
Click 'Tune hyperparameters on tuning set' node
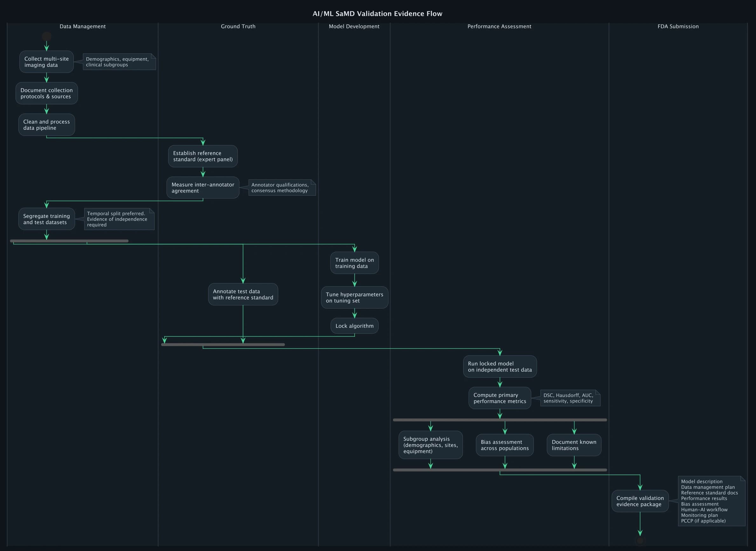click(354, 297)
